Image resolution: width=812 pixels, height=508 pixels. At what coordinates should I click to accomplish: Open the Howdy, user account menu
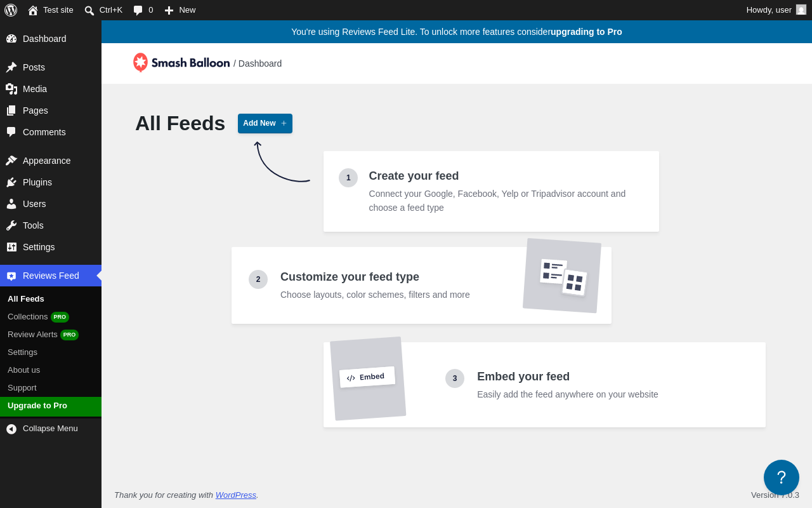[776, 10]
